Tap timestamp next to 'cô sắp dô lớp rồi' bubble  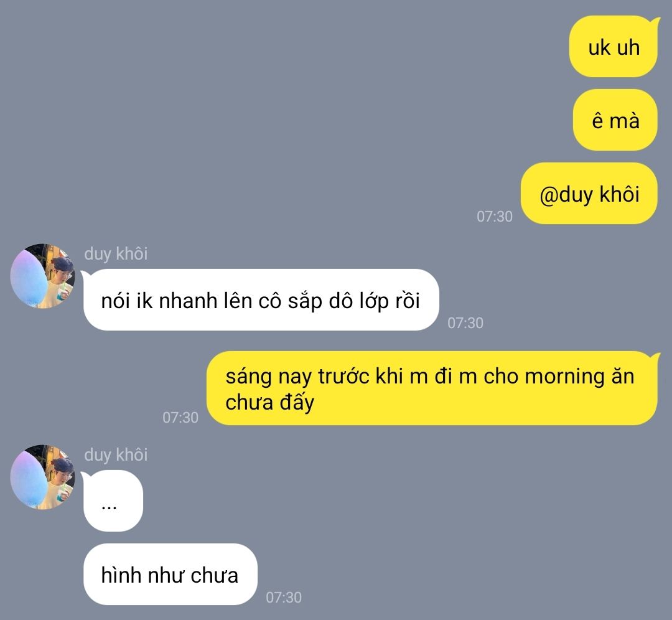[x=465, y=323]
